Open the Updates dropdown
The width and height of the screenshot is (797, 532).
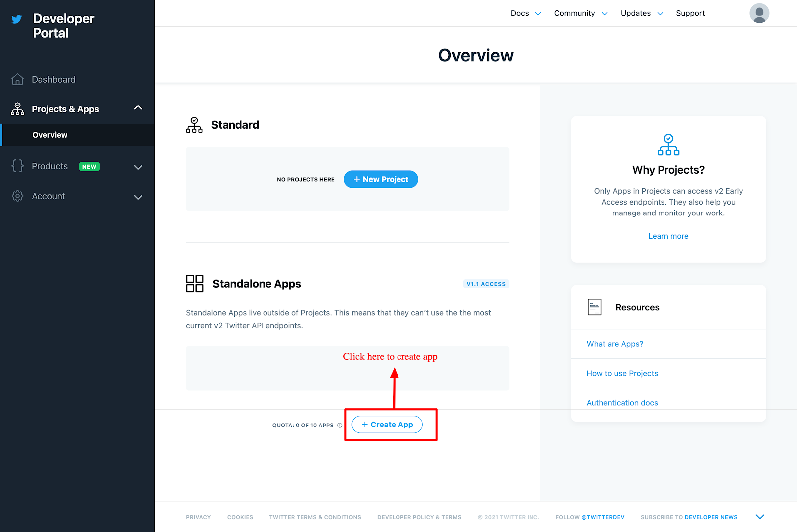[642, 13]
